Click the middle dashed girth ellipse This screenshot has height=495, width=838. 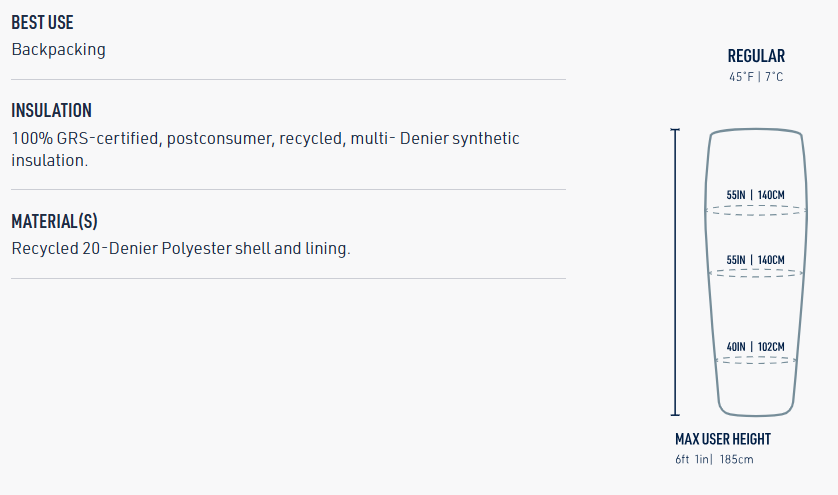pyautogui.click(x=756, y=272)
